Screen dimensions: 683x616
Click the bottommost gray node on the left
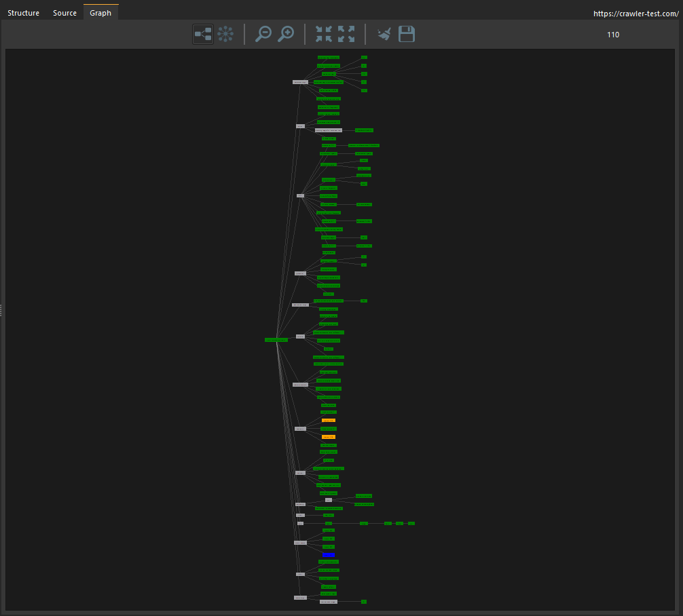coord(300,598)
